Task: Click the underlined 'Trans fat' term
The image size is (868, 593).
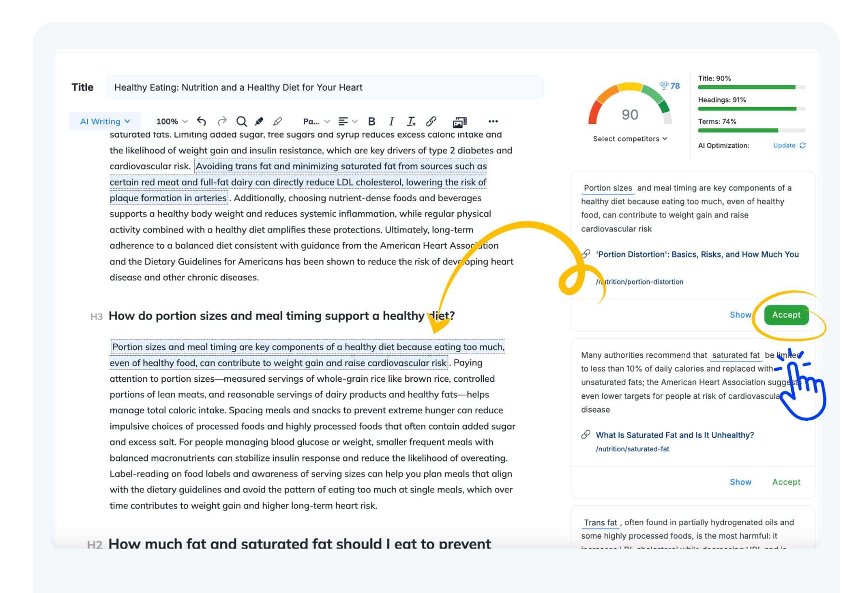Action: [600, 523]
